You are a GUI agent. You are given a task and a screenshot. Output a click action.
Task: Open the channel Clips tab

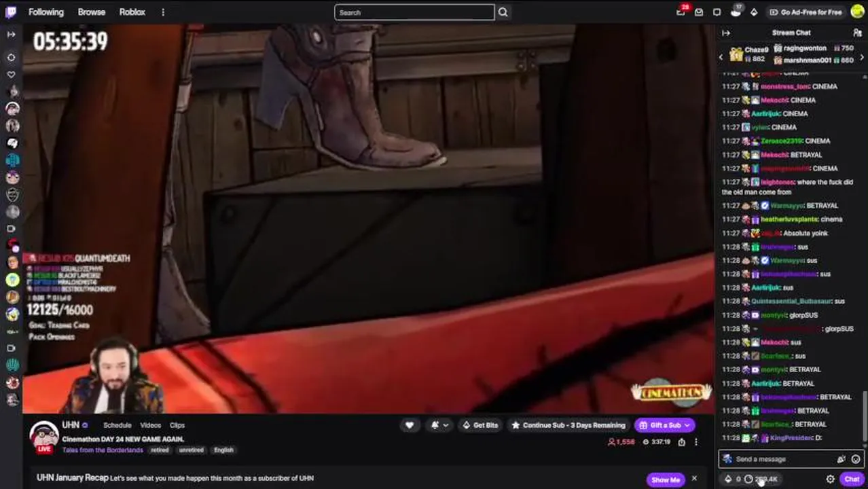click(177, 425)
